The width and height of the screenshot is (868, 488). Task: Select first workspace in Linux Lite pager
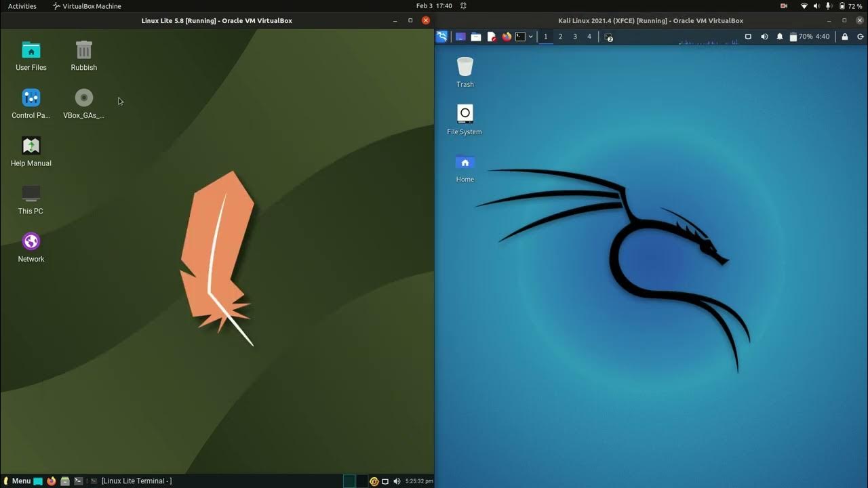(349, 481)
